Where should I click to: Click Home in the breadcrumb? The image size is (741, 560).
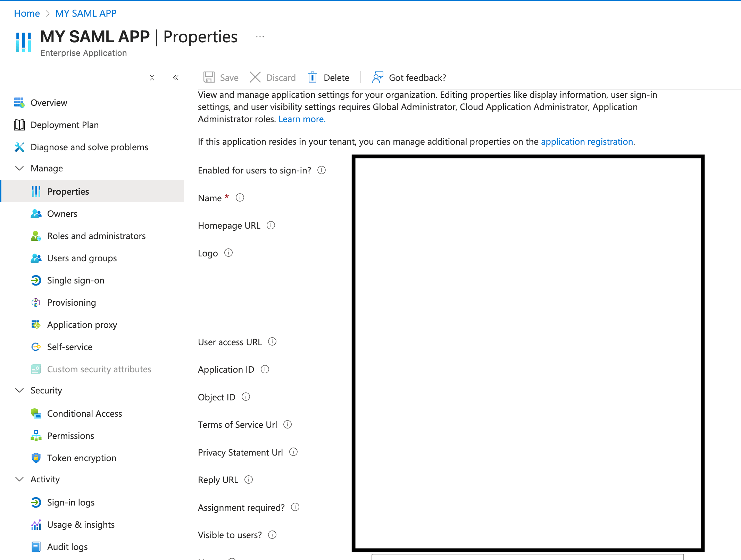[x=27, y=13]
